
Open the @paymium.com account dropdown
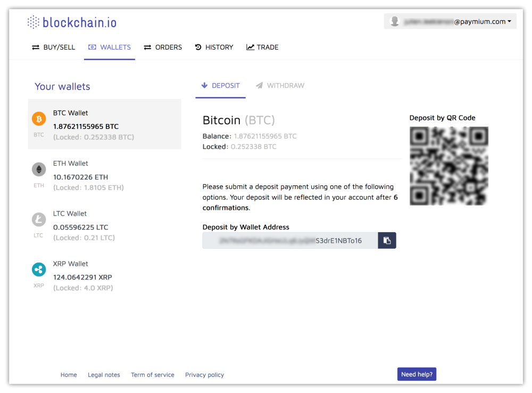[x=450, y=21]
